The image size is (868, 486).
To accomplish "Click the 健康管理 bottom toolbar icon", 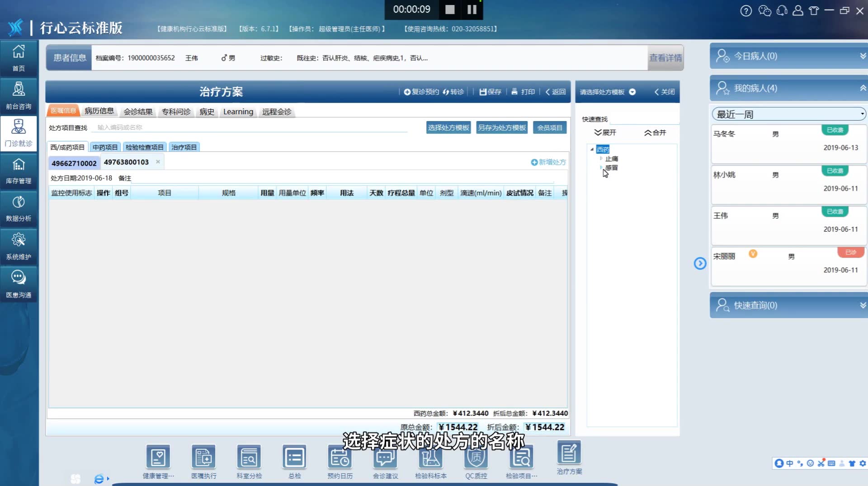I will pos(158,462).
